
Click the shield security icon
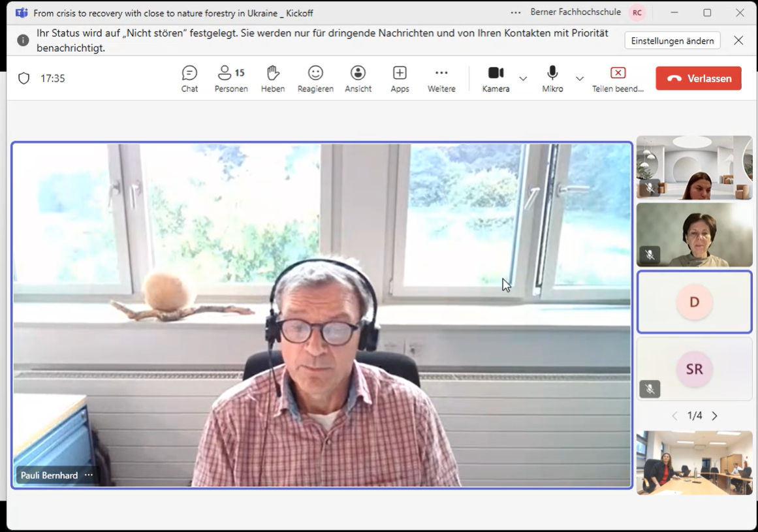[24, 78]
